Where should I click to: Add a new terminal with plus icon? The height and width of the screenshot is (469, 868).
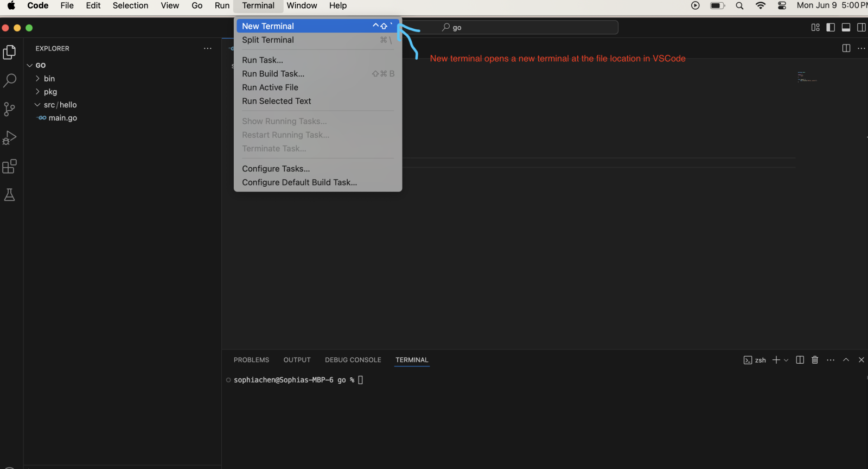pos(776,360)
